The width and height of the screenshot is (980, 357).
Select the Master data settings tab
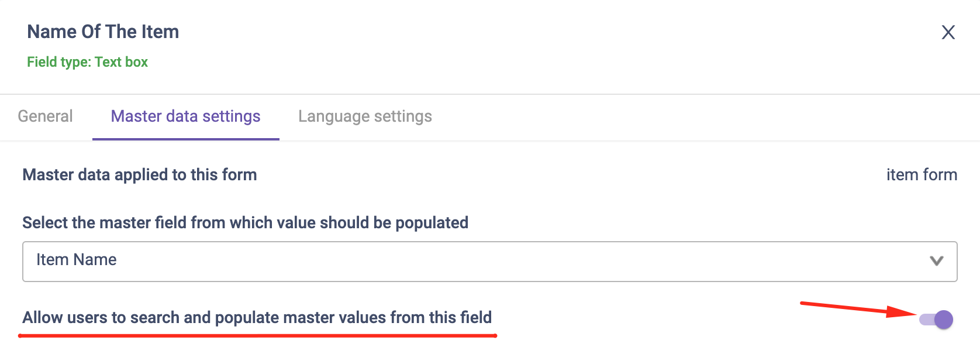(x=185, y=116)
